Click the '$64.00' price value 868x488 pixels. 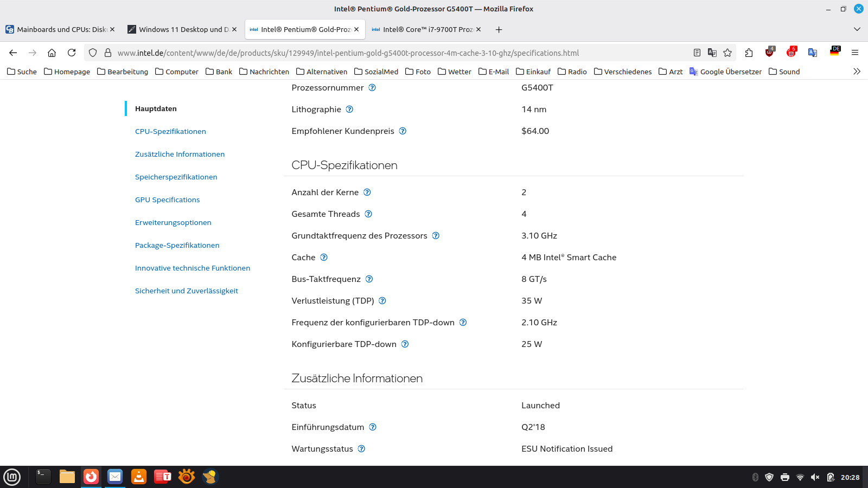click(x=535, y=131)
